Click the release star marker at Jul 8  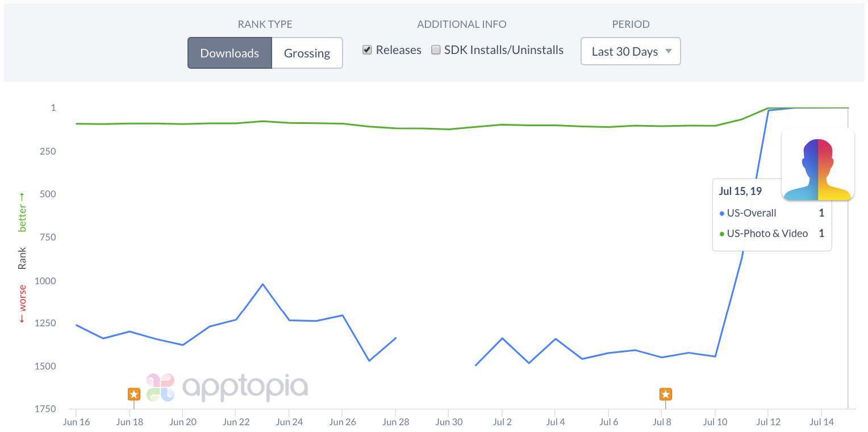[665, 394]
